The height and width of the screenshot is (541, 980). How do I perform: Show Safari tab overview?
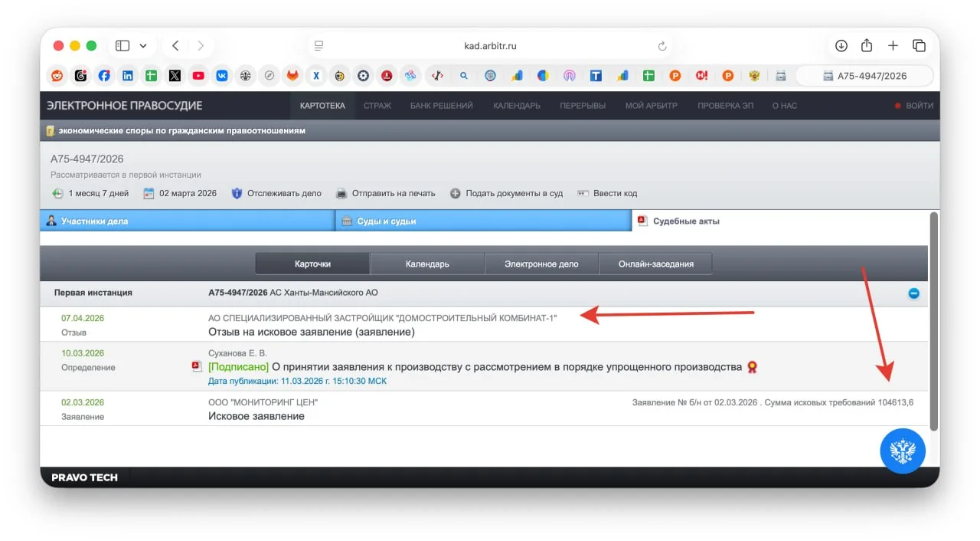tap(919, 46)
